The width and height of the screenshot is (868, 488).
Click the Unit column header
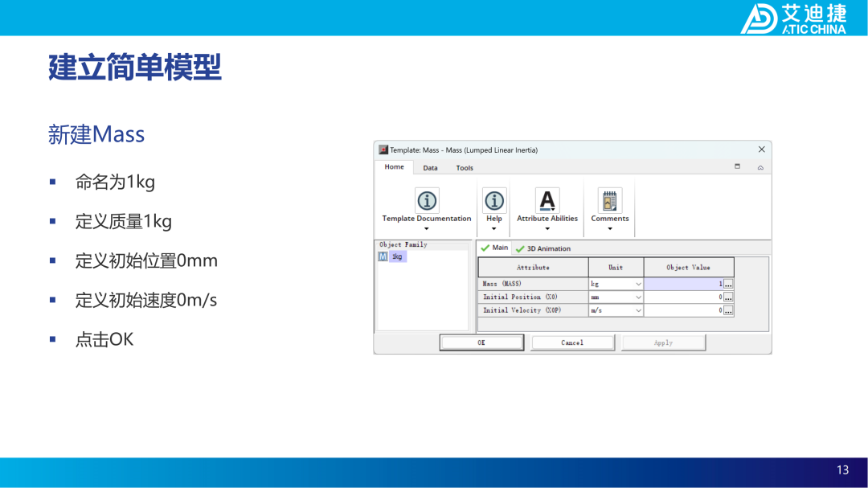point(616,268)
